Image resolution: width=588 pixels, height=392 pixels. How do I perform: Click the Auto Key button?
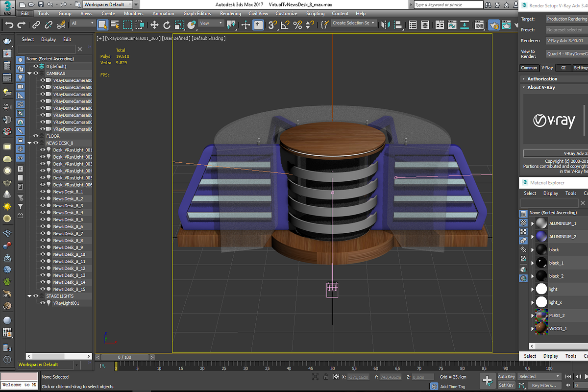coord(506,376)
